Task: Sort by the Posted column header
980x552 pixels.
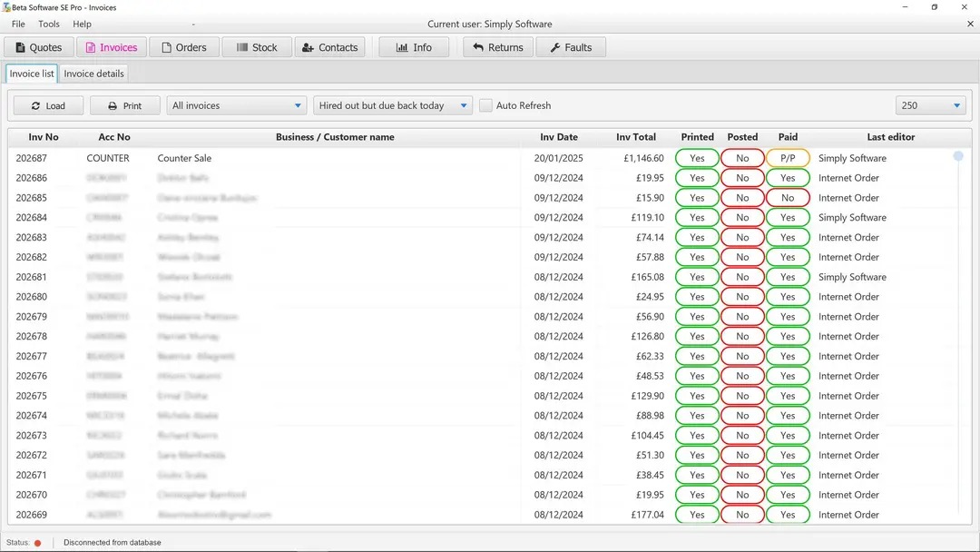Action: pyautogui.click(x=742, y=137)
